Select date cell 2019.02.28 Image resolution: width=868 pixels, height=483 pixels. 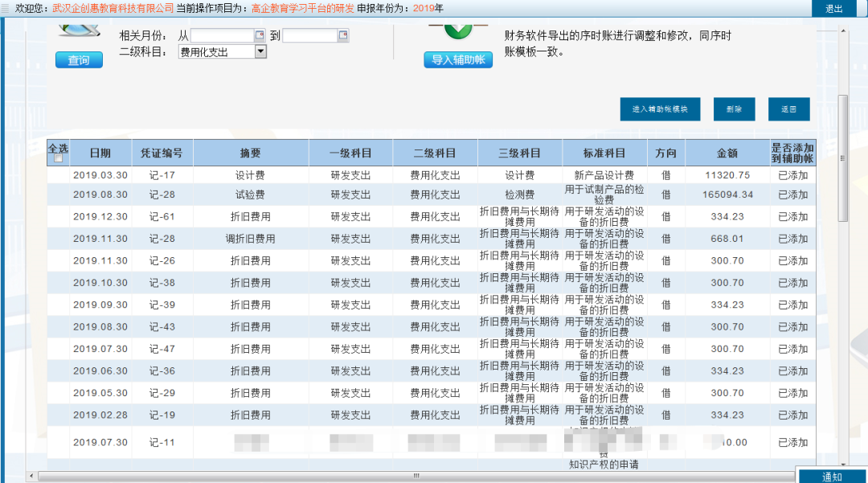pos(100,415)
